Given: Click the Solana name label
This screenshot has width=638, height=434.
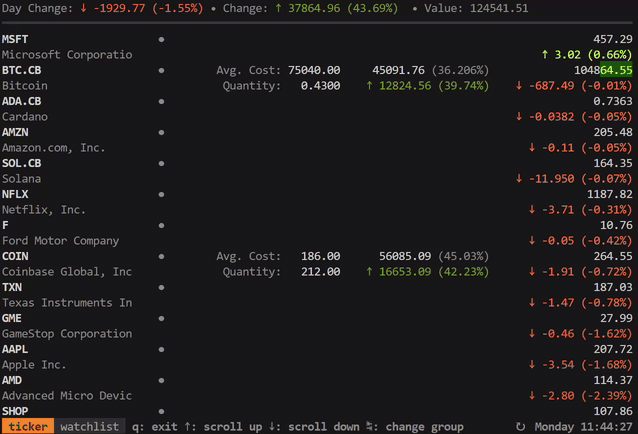Looking at the screenshot, I should pyautogui.click(x=22, y=179).
